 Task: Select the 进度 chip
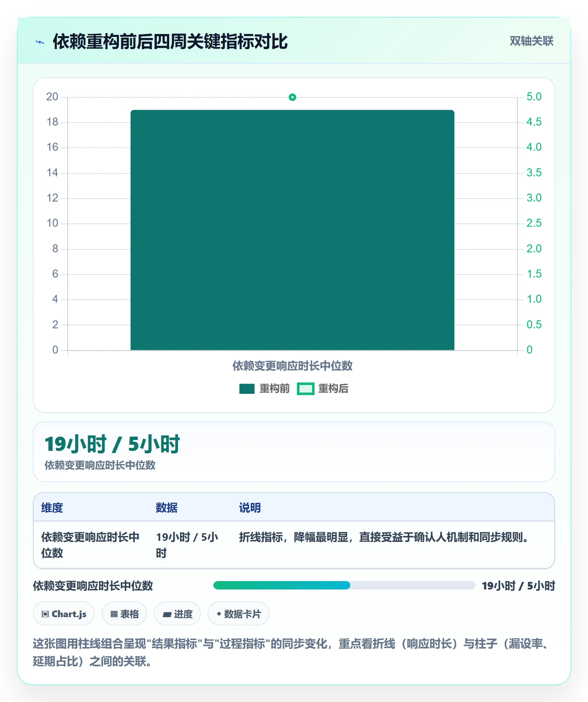(x=177, y=614)
